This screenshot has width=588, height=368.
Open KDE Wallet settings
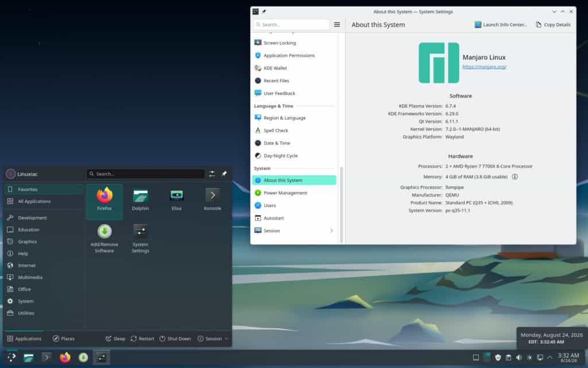tap(294, 68)
